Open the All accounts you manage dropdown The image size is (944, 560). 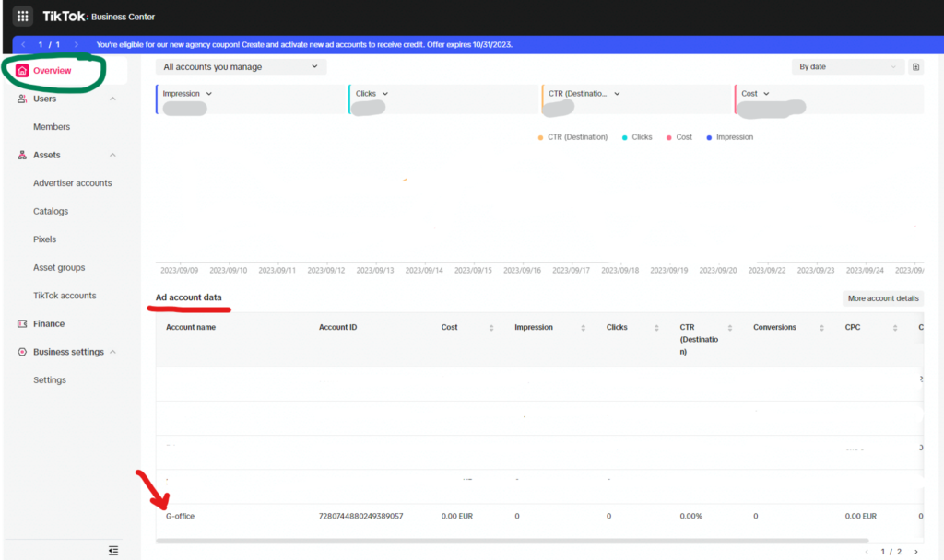241,66
